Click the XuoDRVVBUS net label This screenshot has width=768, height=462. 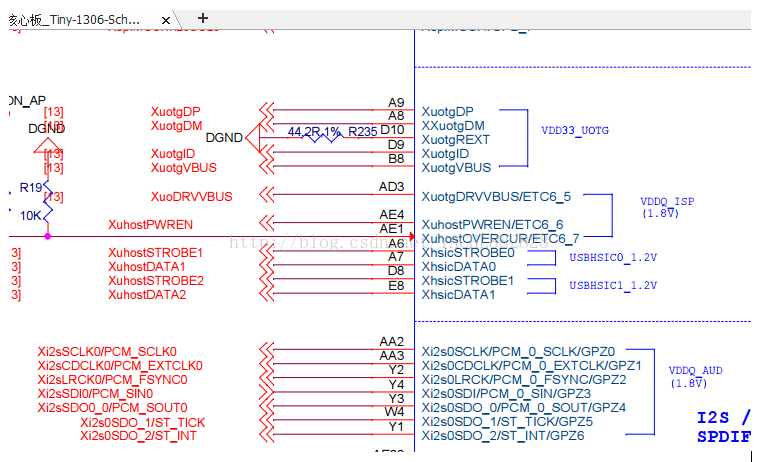(x=192, y=196)
